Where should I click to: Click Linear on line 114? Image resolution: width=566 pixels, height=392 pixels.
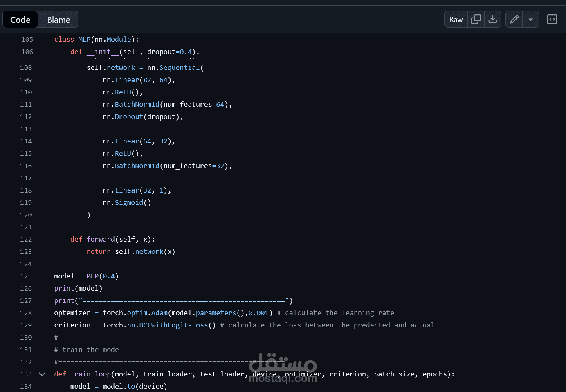click(x=127, y=141)
